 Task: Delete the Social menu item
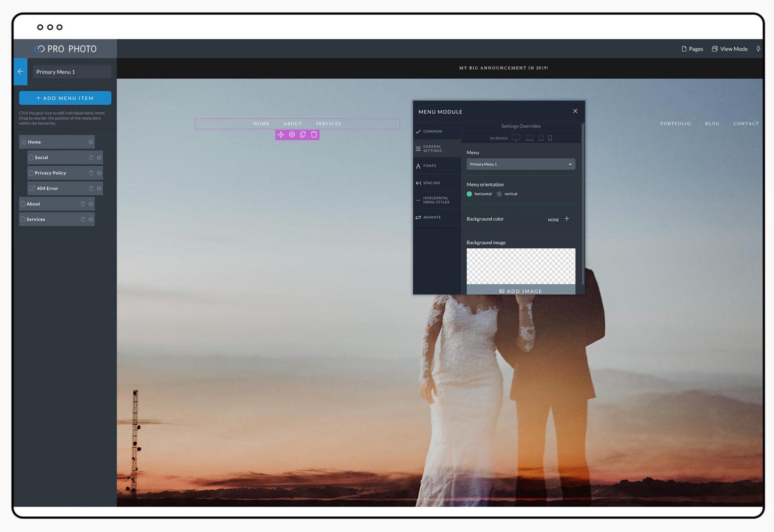click(91, 157)
